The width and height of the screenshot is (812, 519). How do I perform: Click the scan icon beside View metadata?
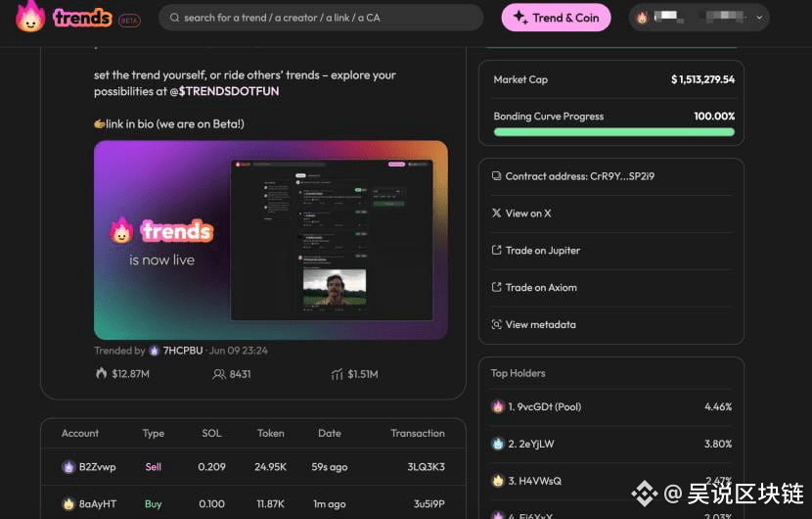496,324
